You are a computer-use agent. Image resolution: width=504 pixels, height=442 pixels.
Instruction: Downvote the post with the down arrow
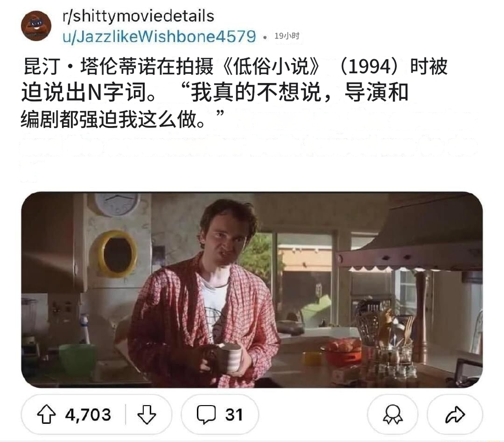147,414
